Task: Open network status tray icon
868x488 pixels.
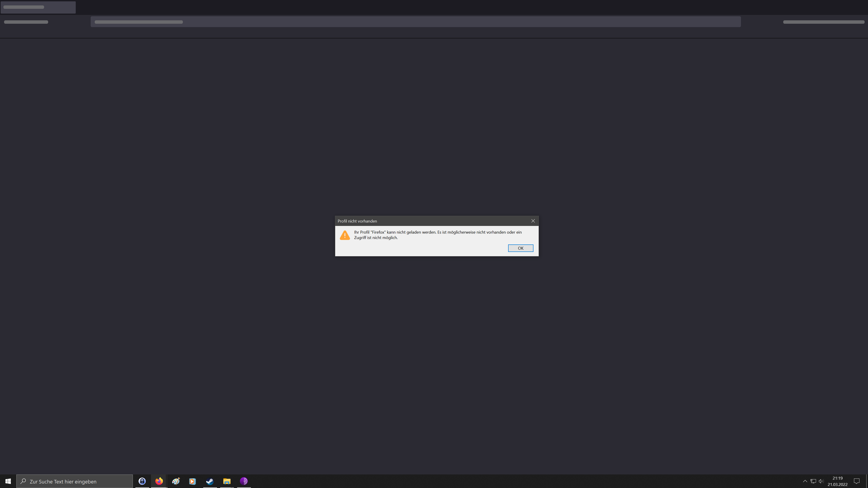Action: tap(813, 481)
